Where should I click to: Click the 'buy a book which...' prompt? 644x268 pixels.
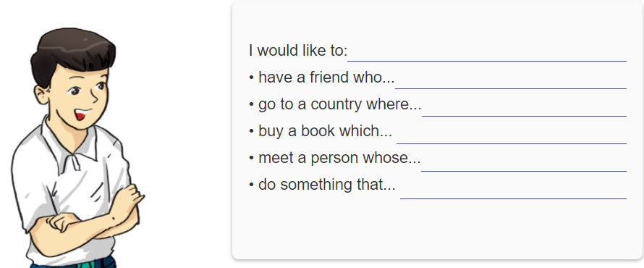[326, 131]
